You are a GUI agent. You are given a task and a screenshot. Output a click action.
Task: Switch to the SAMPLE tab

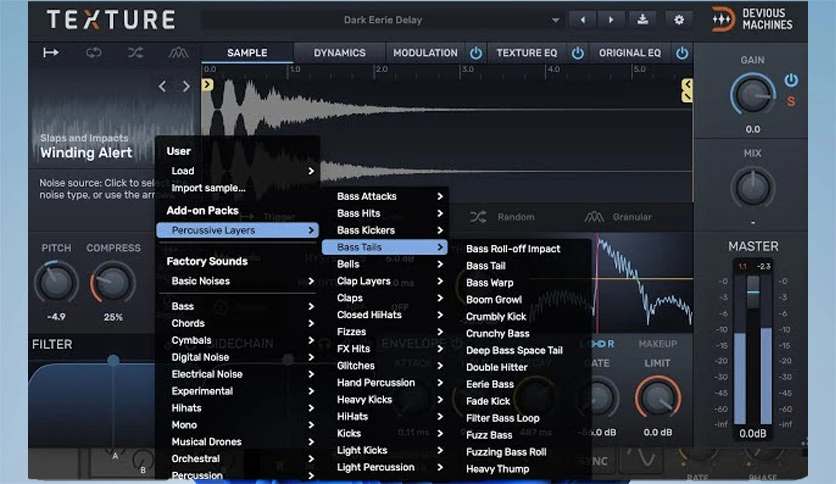coord(247,53)
